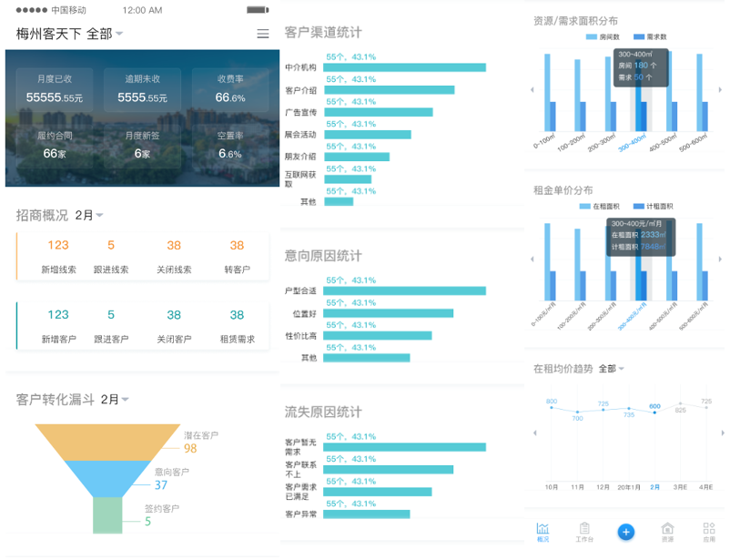Screen dimensions: 730x560
Task: View the 38 租赁需求 stat
Action: point(237,326)
